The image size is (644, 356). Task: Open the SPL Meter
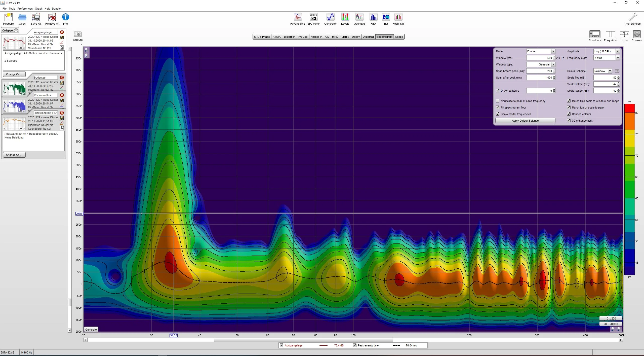coord(313,19)
